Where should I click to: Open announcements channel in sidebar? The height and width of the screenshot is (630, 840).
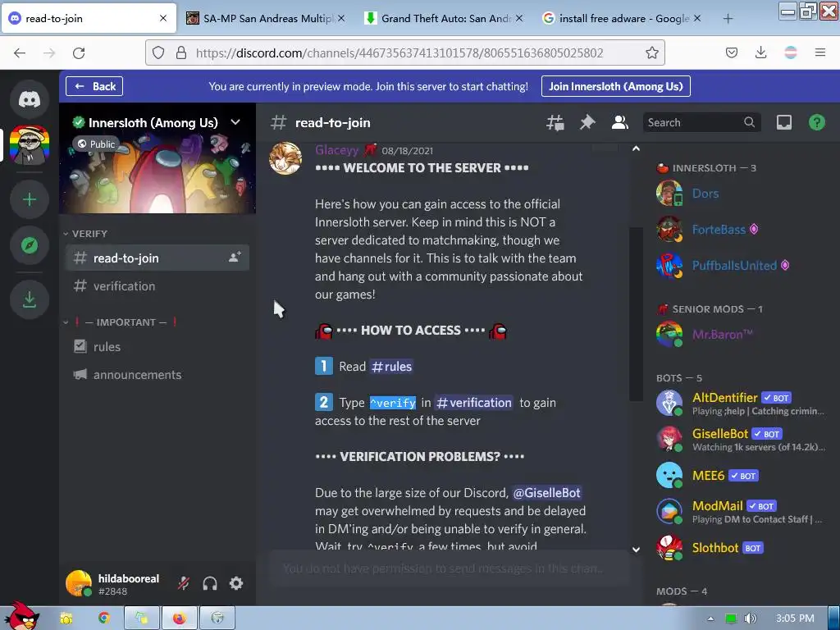click(x=157, y=374)
